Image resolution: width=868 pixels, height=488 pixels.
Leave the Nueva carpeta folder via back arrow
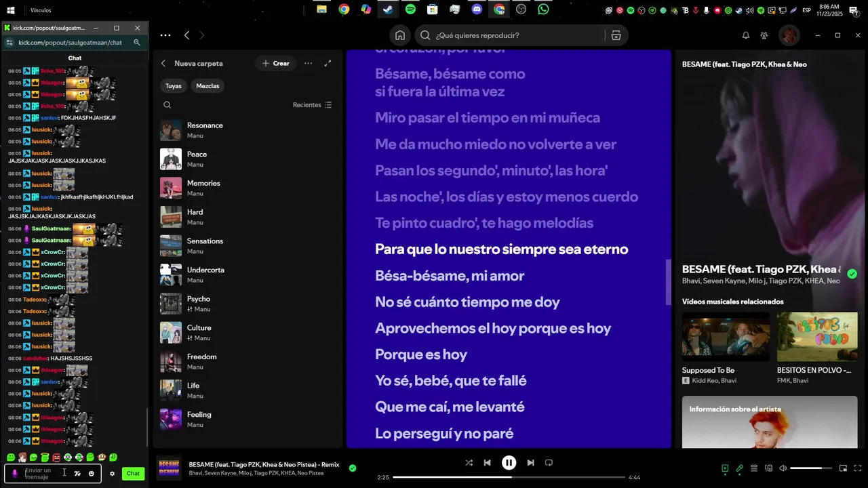(163, 63)
